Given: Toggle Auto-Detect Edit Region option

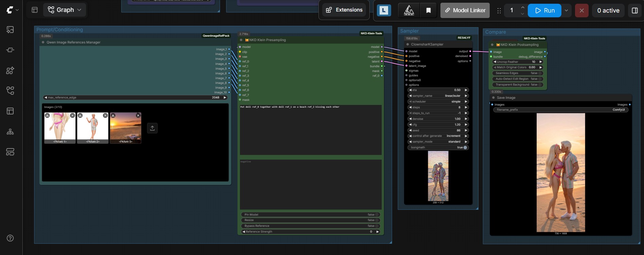Looking at the screenshot, I should [x=518, y=79].
